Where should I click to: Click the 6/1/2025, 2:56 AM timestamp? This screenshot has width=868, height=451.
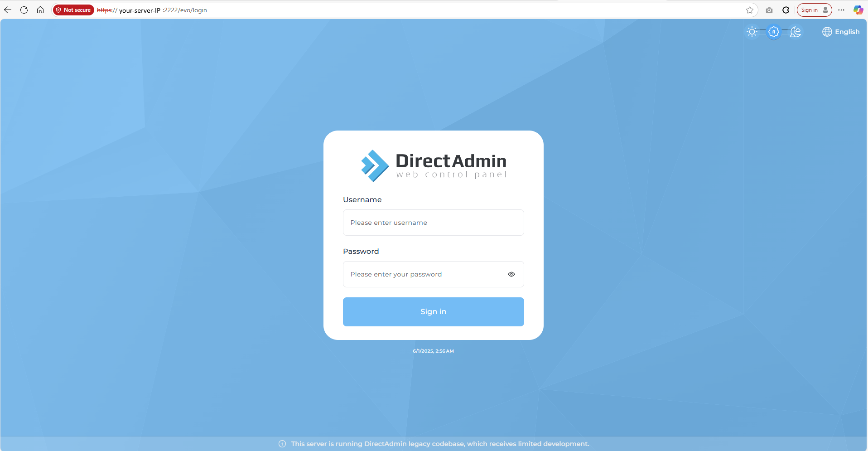tap(434, 351)
